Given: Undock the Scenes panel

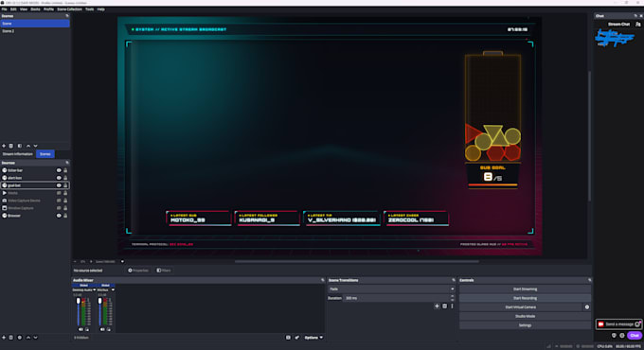Looking at the screenshot, I should click(67, 16).
